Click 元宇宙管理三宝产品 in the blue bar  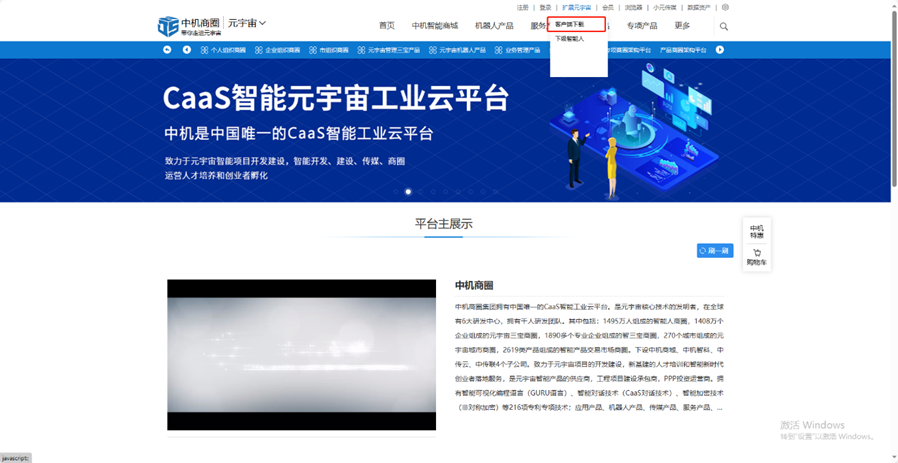pyautogui.click(x=393, y=50)
